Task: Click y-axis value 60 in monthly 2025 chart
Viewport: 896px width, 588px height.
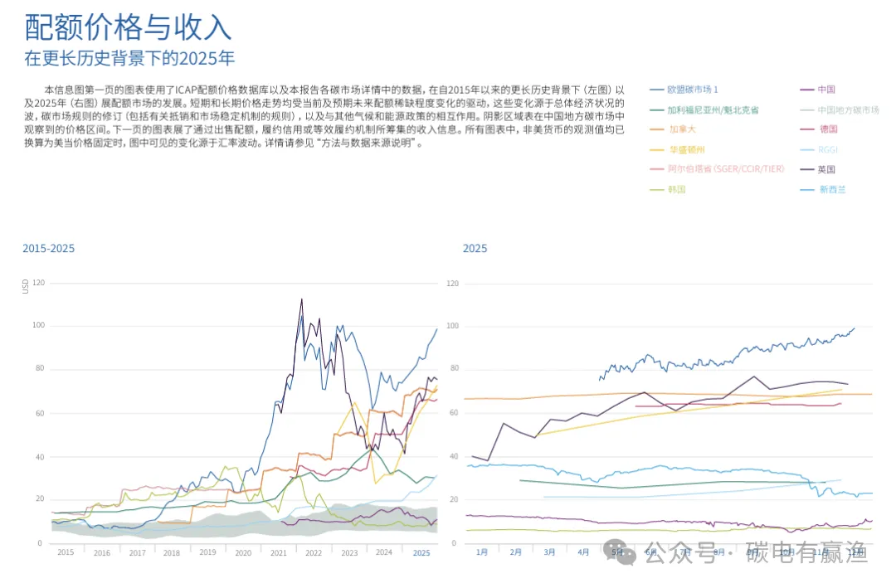Action: point(455,412)
